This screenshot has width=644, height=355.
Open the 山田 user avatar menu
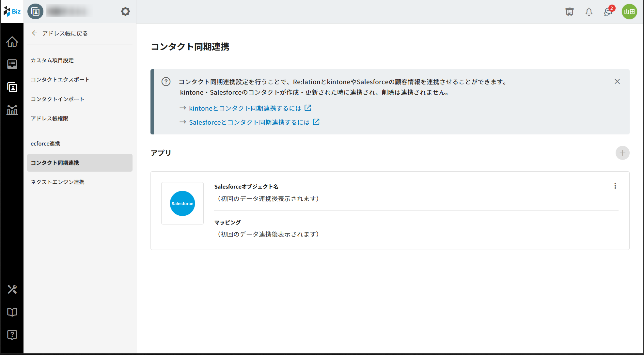coord(629,12)
